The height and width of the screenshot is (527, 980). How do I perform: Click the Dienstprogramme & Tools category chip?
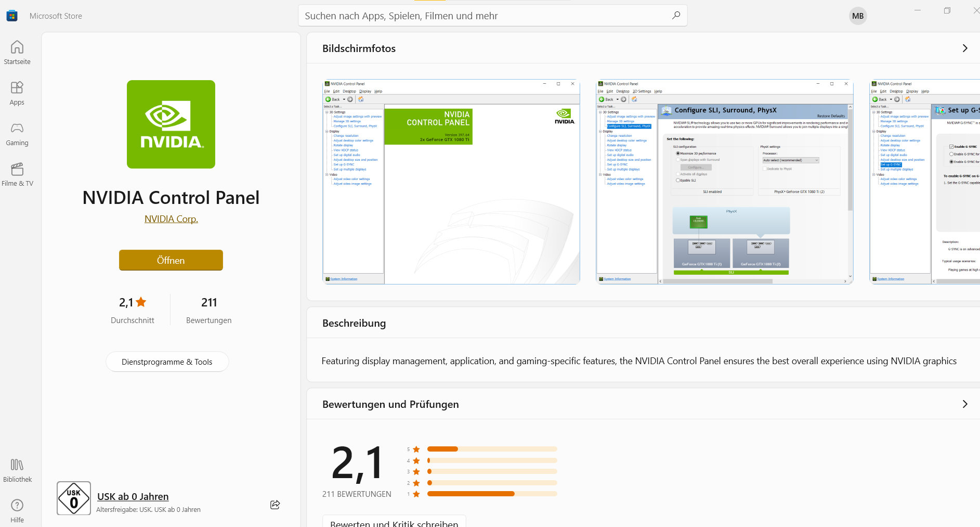167,362
